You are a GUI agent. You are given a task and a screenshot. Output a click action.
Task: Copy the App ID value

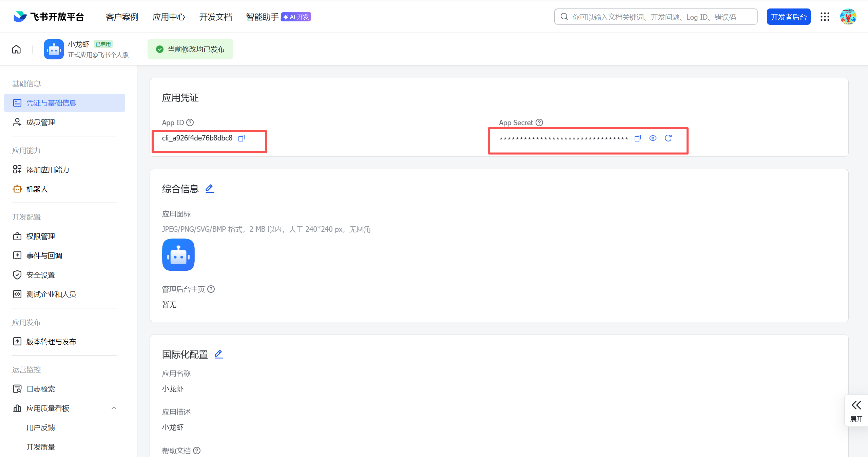(242, 138)
